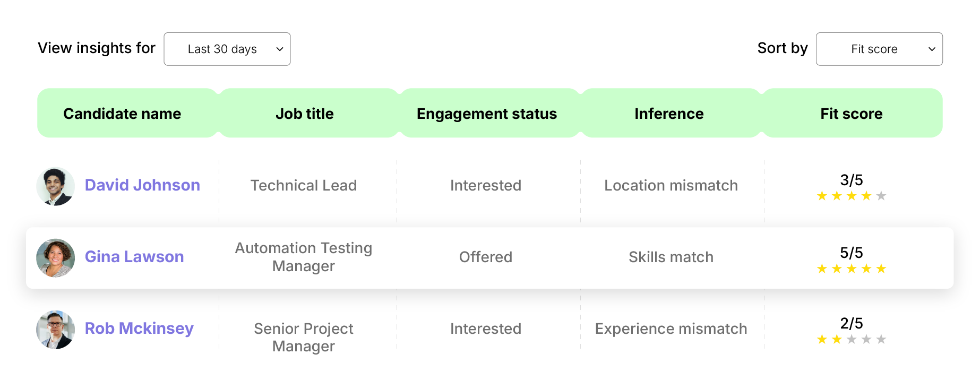
Task: Click the Fit score column header
Action: (x=851, y=113)
